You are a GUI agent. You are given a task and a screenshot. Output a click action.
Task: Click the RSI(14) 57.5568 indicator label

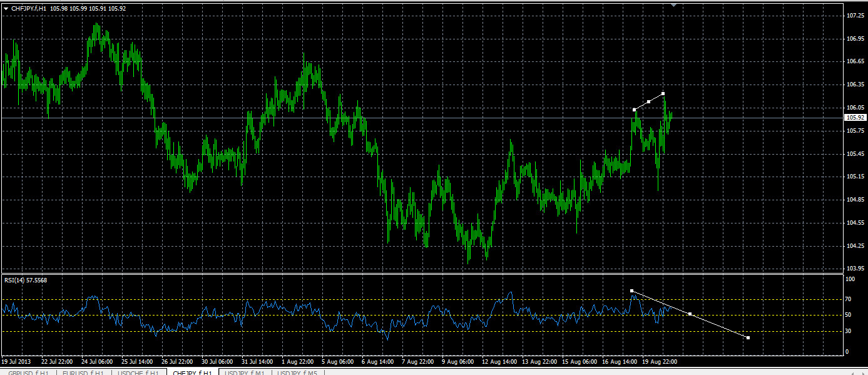pos(25,280)
